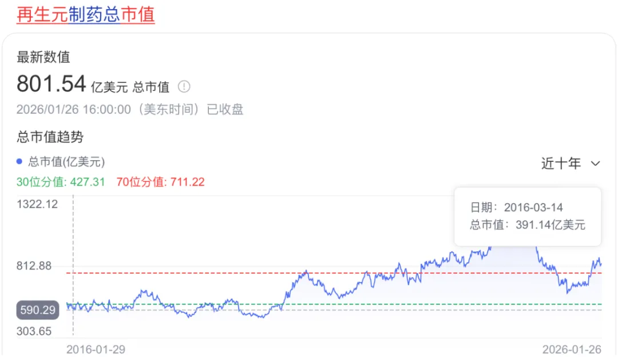618x364 pixels.
Task: Toggle the 70位分值: 711.22 legend entry
Action: [x=160, y=182]
